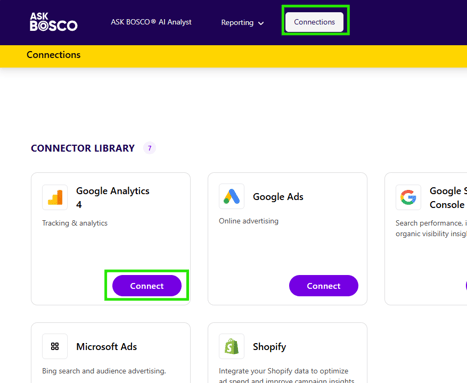Click the Shopify card title
This screenshot has width=467, height=383.
[x=269, y=347]
